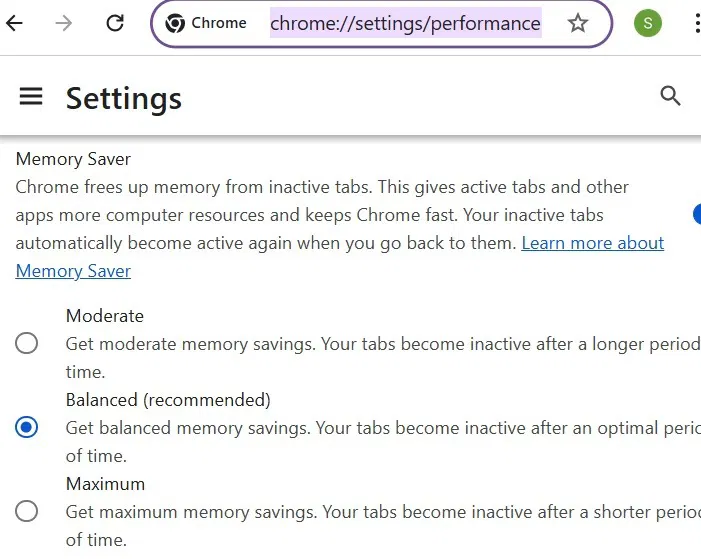Click the Settings page title

point(124,98)
